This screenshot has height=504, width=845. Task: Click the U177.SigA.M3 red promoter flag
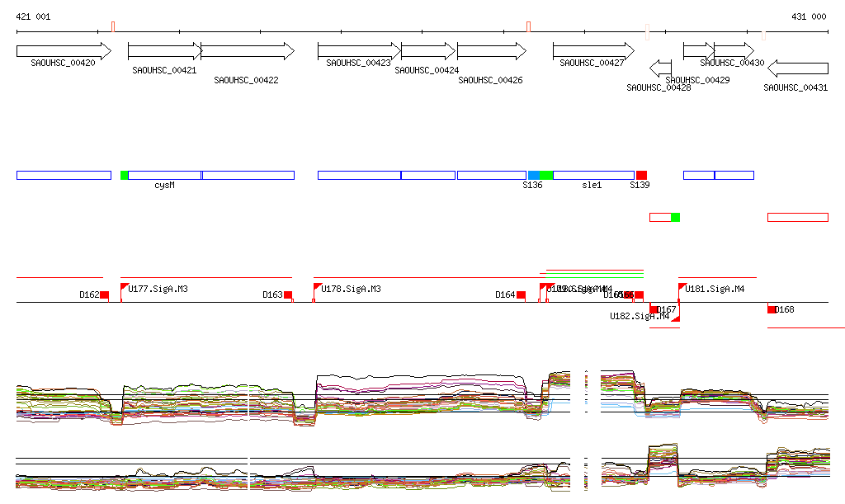[124, 288]
